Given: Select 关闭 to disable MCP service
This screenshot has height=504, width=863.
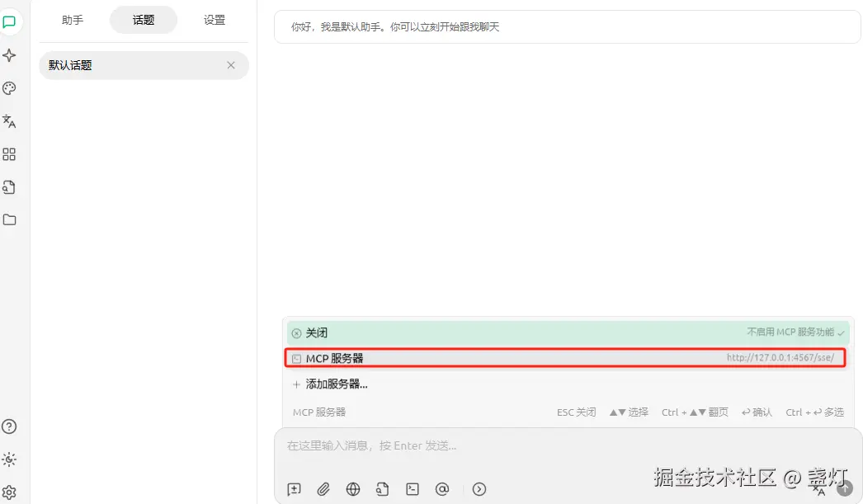Looking at the screenshot, I should pos(568,333).
